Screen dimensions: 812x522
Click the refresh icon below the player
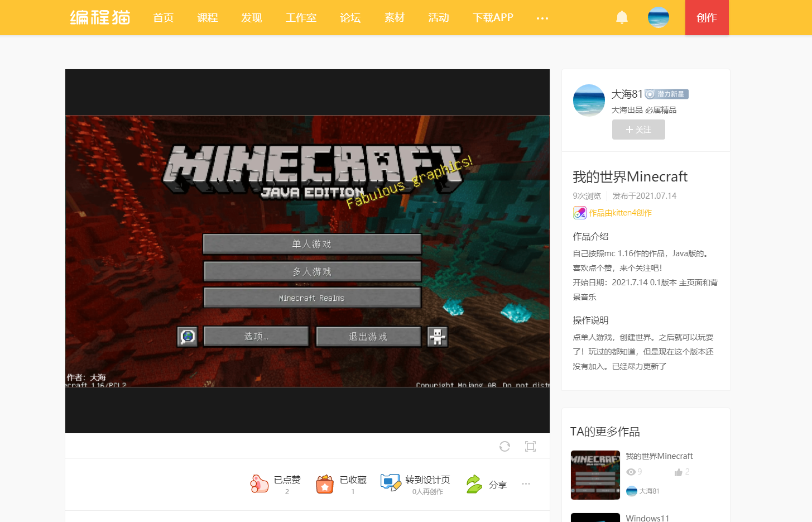click(x=505, y=446)
